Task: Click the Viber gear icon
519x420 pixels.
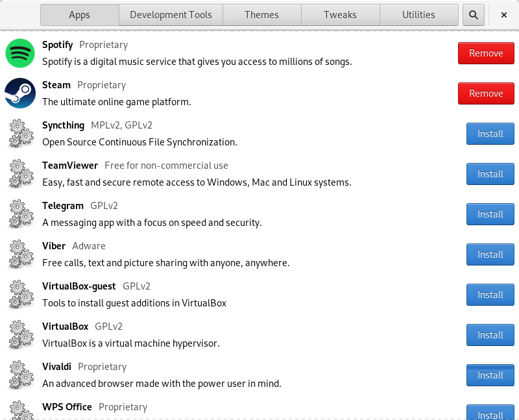Action: (x=21, y=254)
